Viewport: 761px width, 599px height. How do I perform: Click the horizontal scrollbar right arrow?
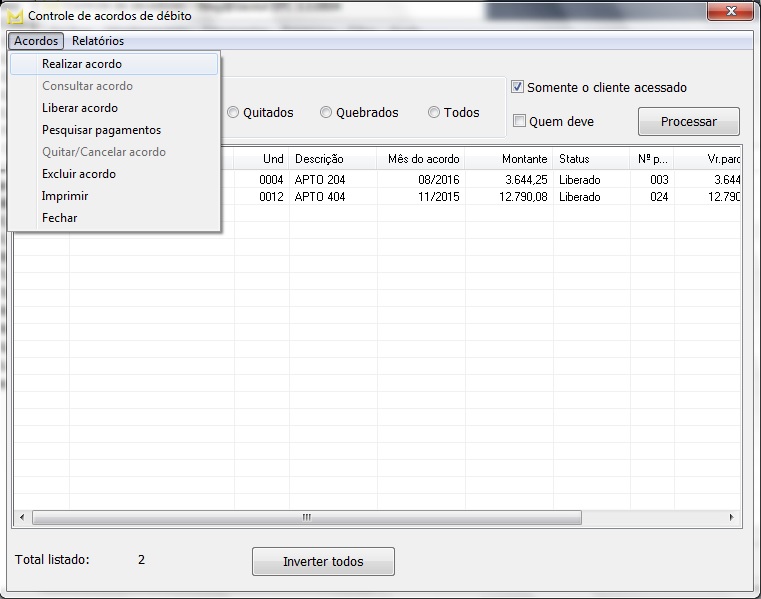coord(732,518)
